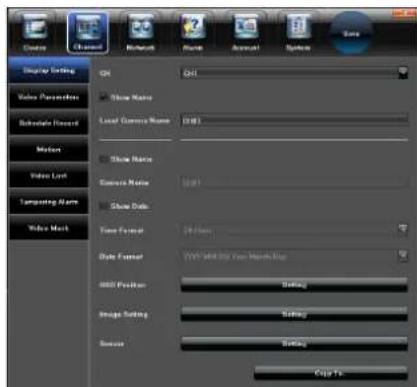Open the Schedule Record tab
417x387 pixels.
click(x=49, y=123)
